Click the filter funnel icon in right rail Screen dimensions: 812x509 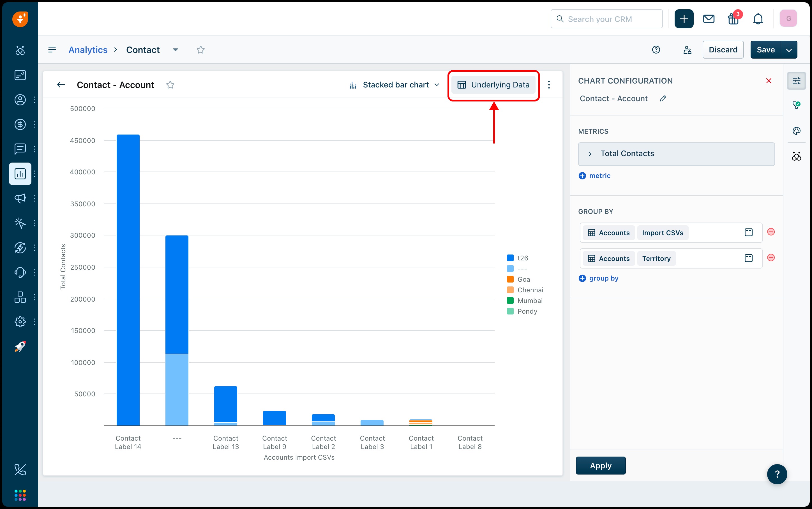(x=796, y=105)
